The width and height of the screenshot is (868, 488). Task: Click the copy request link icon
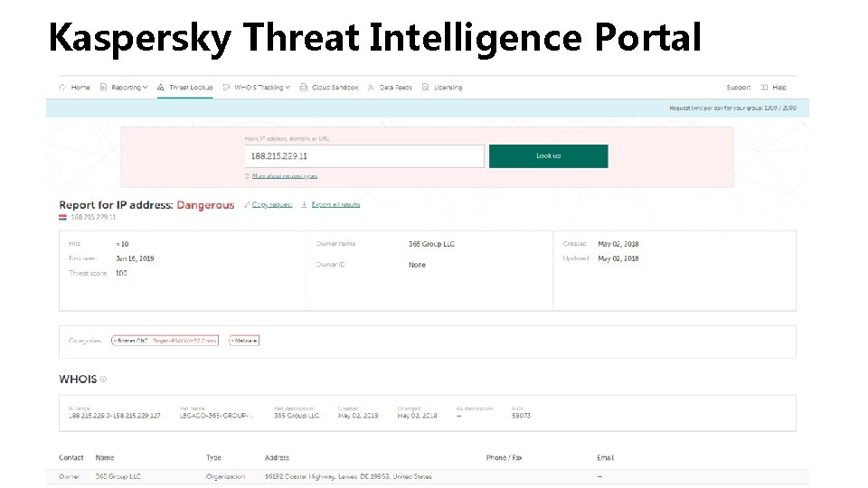click(x=247, y=205)
